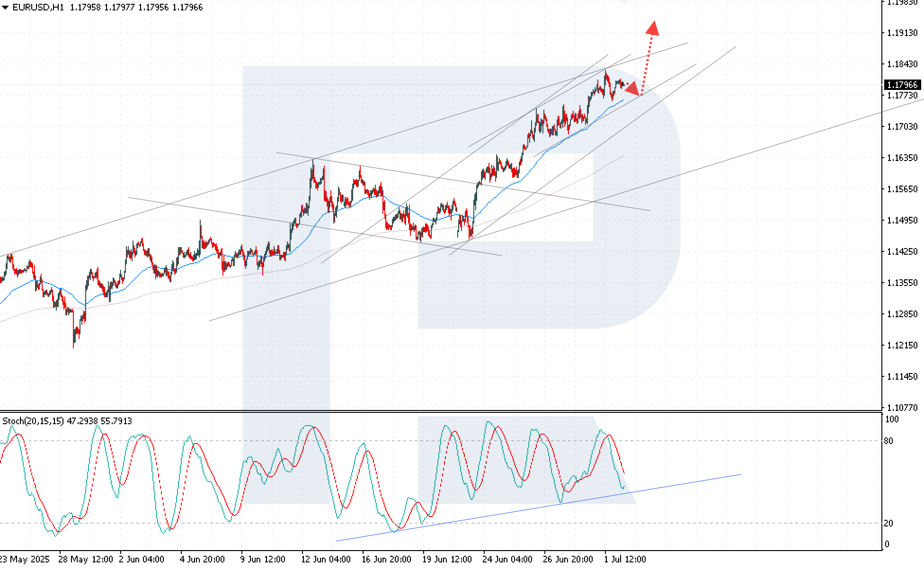Click the stochastic 80 level label
Image resolution: width=924 pixels, height=570 pixels.
click(x=888, y=441)
